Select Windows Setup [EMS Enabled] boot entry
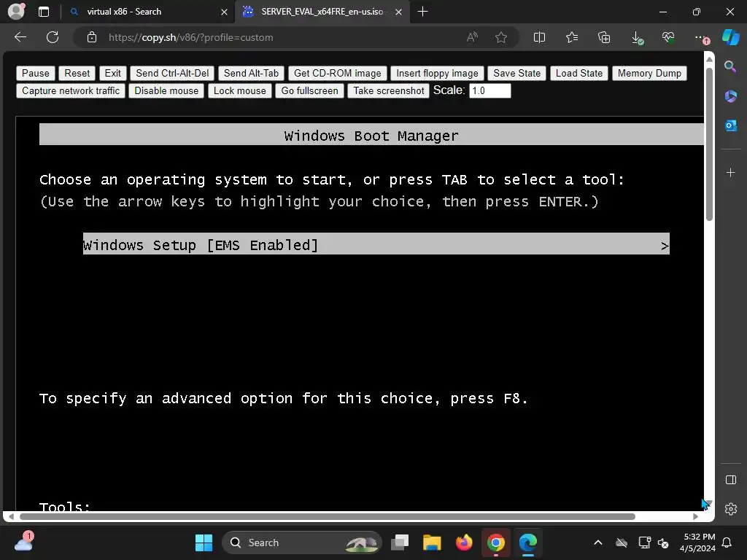The image size is (747, 560). click(x=376, y=244)
